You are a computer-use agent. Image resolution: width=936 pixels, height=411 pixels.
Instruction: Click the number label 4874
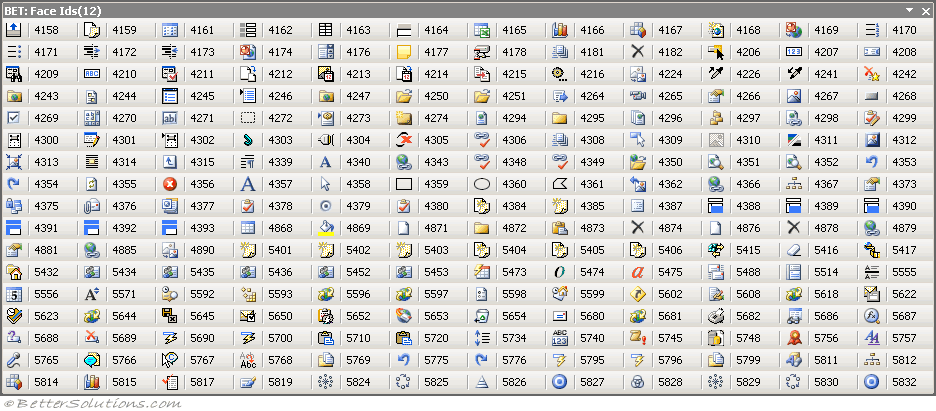click(670, 228)
